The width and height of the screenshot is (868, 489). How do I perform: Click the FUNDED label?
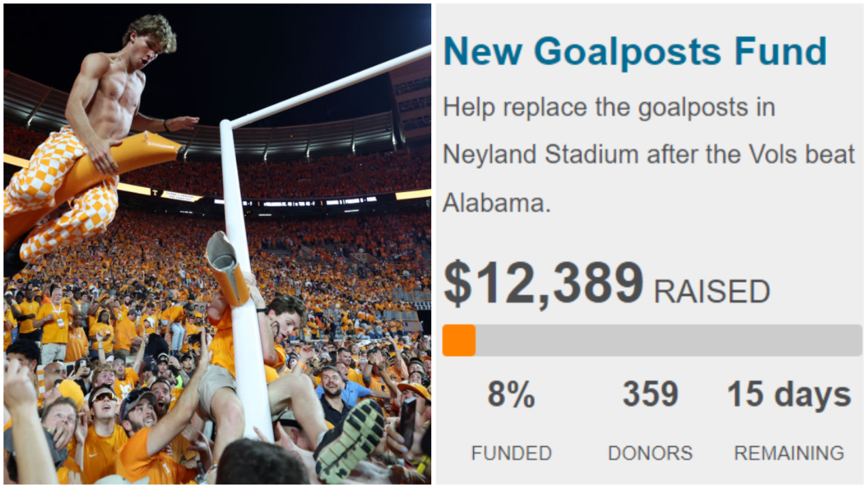coord(511,452)
